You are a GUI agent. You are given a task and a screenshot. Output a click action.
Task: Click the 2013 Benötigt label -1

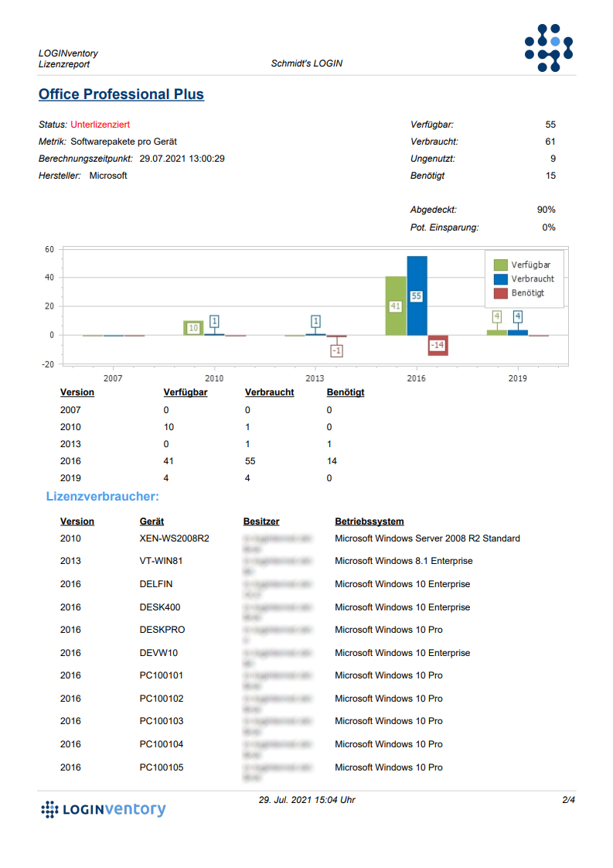click(x=336, y=350)
